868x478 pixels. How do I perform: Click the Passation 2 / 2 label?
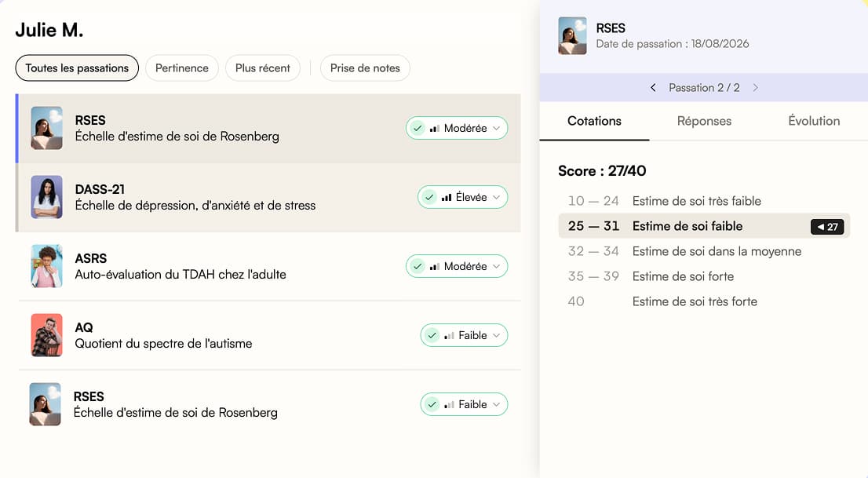704,87
